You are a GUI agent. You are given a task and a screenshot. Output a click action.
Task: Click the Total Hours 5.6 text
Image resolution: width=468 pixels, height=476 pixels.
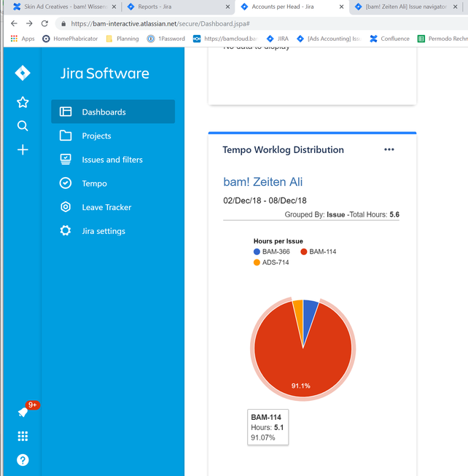coord(375,214)
